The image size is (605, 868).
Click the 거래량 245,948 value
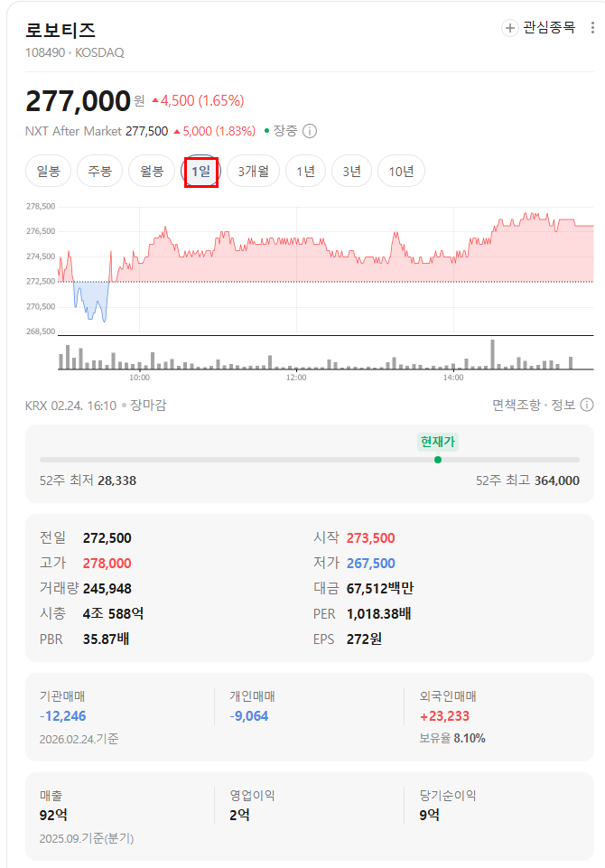(x=107, y=588)
